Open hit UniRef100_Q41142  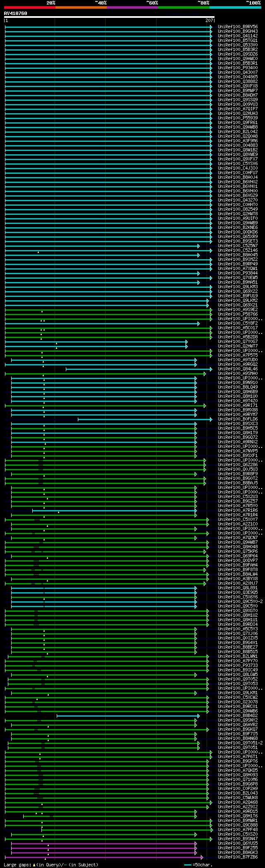(x=238, y=36)
